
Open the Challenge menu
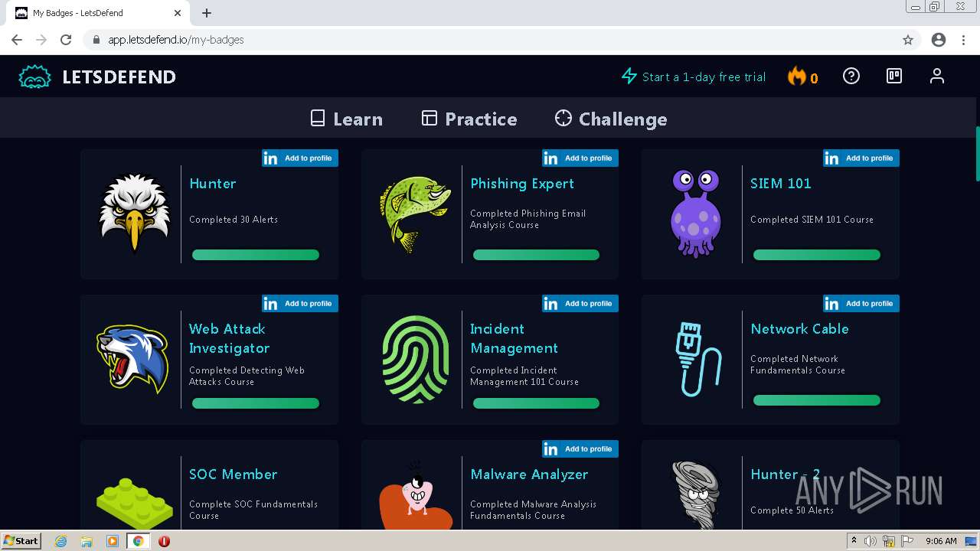pyautogui.click(x=611, y=119)
